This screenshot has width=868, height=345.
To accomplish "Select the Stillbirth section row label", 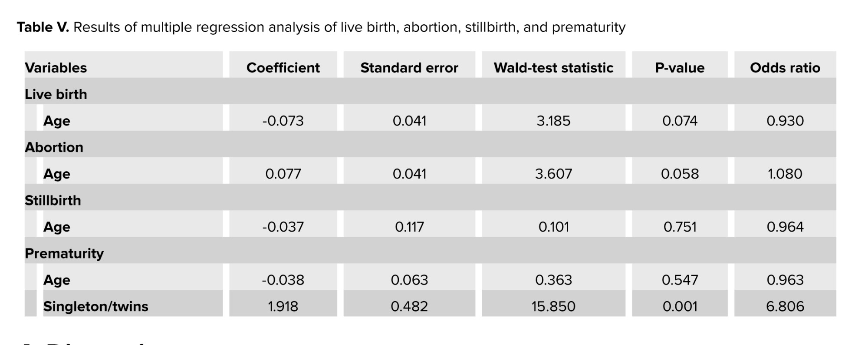I will 53,200.
